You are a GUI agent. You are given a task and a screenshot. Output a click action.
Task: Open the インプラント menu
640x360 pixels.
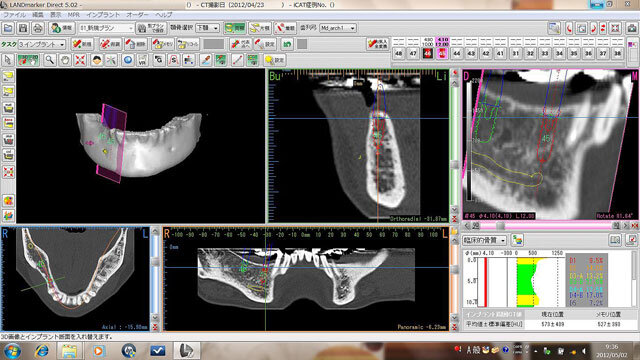103,15
